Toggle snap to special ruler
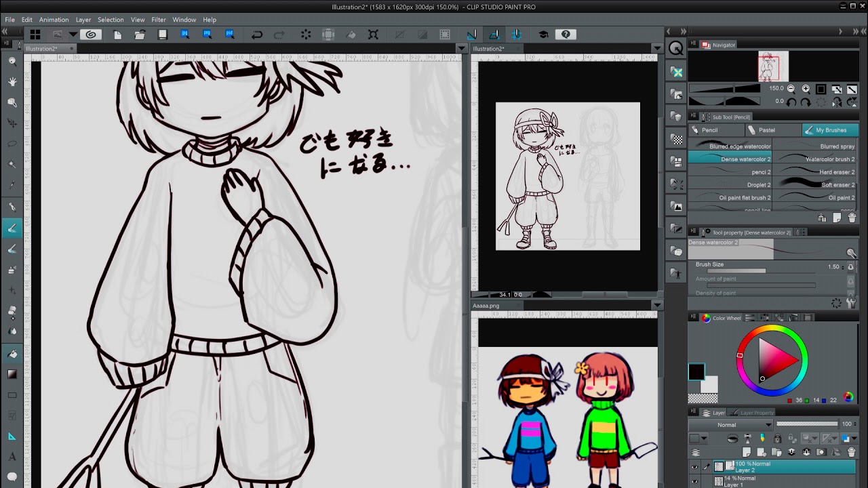 (494, 35)
